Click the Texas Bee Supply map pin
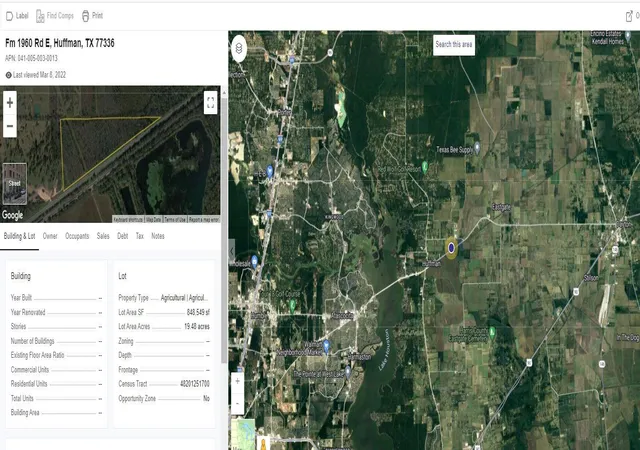The image size is (640, 450). pos(477,148)
